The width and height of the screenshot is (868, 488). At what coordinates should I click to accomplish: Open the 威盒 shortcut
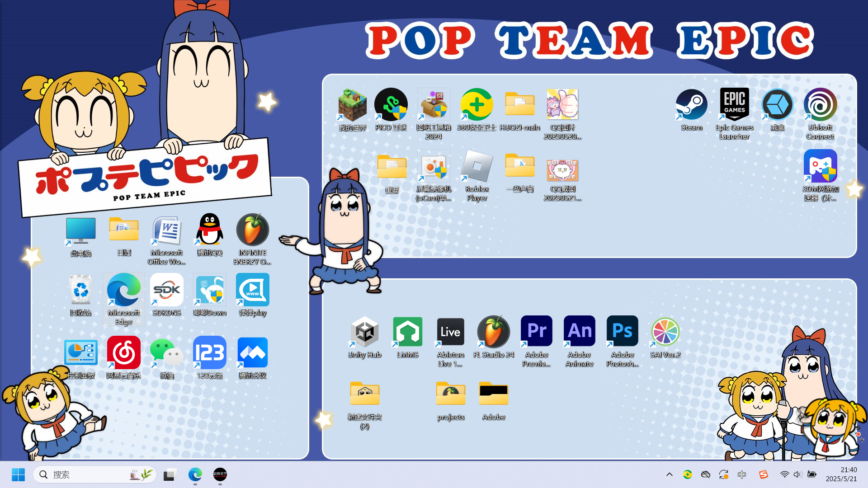coord(778,110)
